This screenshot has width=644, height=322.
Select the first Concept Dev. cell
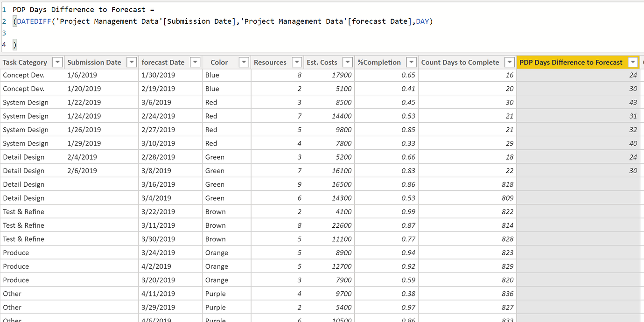(x=23, y=75)
